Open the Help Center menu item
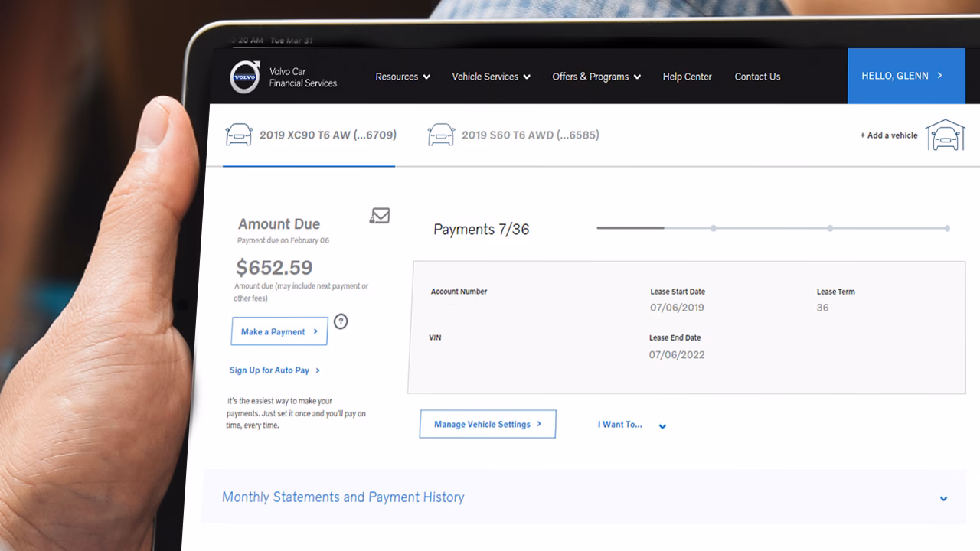Viewport: 980px width, 551px height. tap(687, 77)
